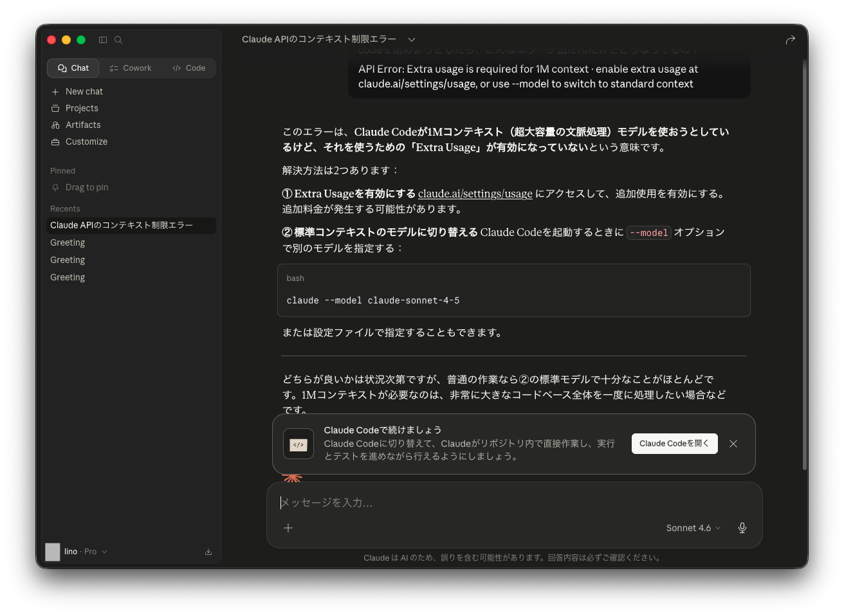Viewport: 844px width, 616px height.
Task: Click the text 解決方法は2つあります：
Action: 341,170
